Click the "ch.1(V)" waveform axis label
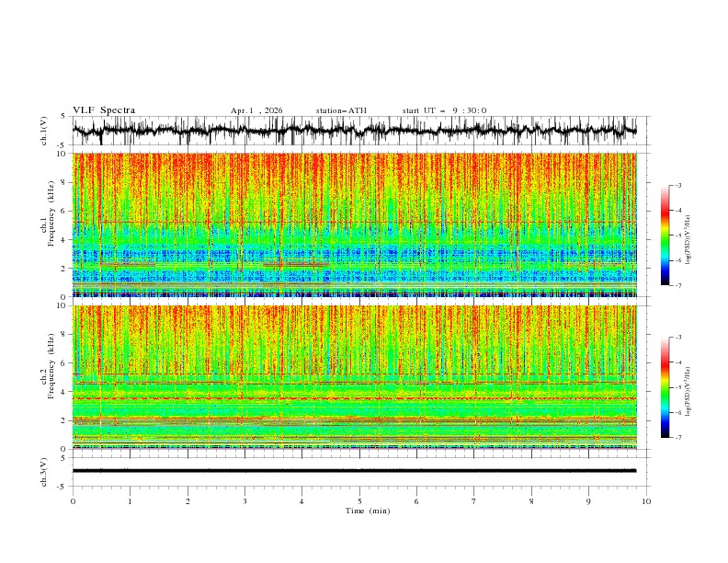The height and width of the screenshot is (563, 728). (x=44, y=131)
